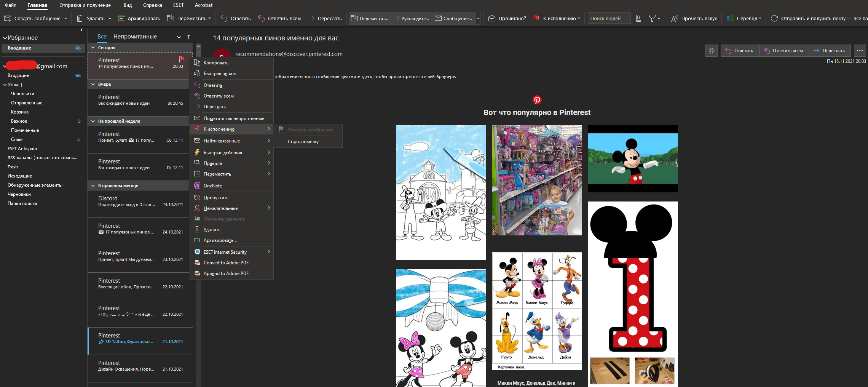Open the Important folder
The image size is (868, 387).
click(19, 121)
